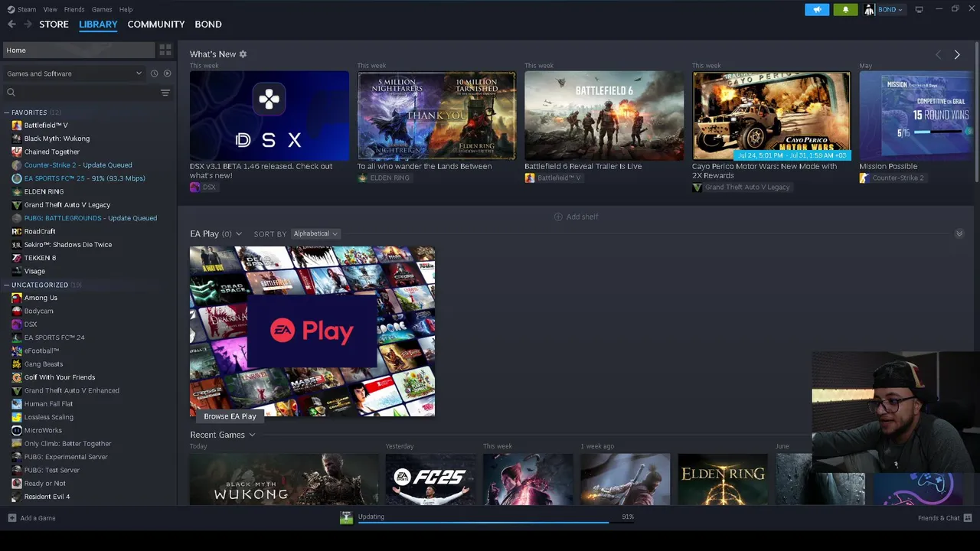The width and height of the screenshot is (980, 551).
Task: Click the recent activity clock filter icon
Action: [x=154, y=73]
